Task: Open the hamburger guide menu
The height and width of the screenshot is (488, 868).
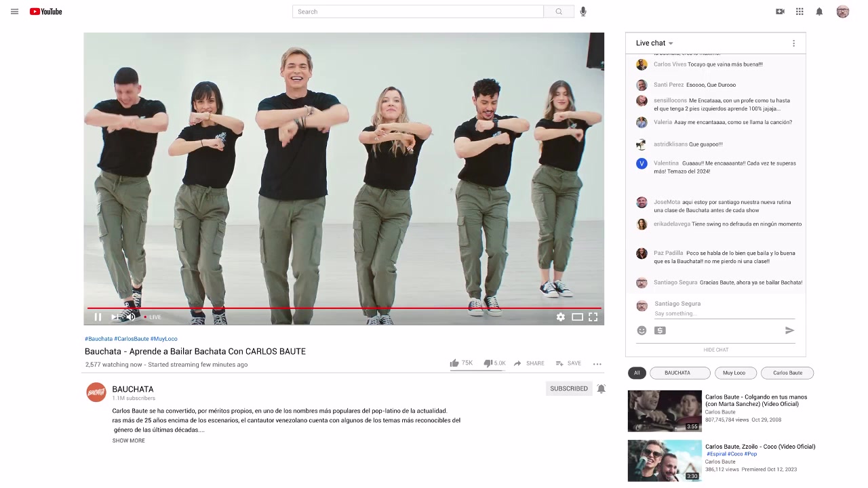Action: coord(14,12)
